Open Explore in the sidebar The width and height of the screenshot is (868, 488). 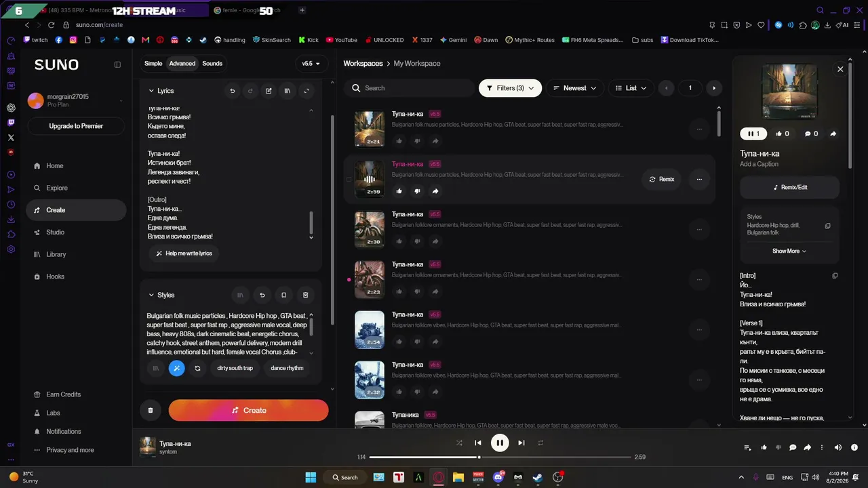76,188
